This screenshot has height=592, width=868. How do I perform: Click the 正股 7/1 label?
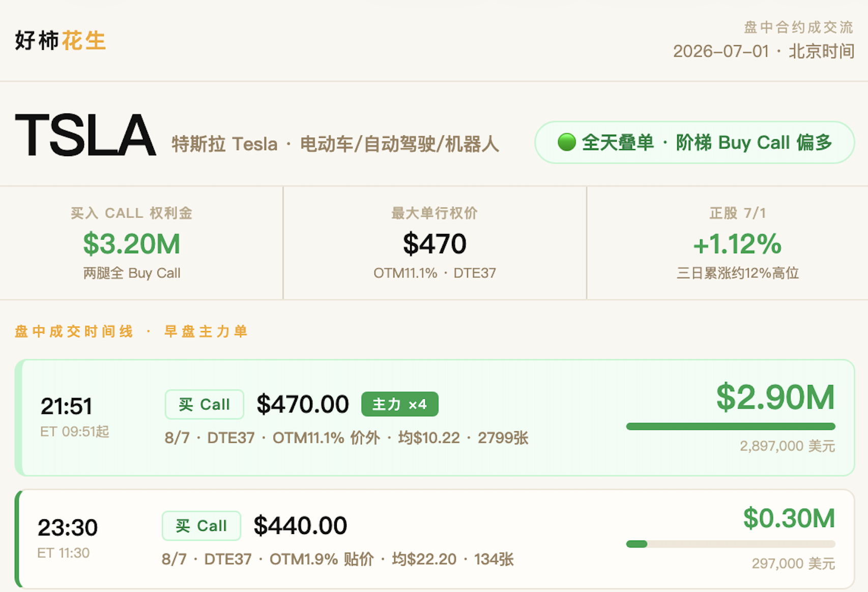click(738, 213)
